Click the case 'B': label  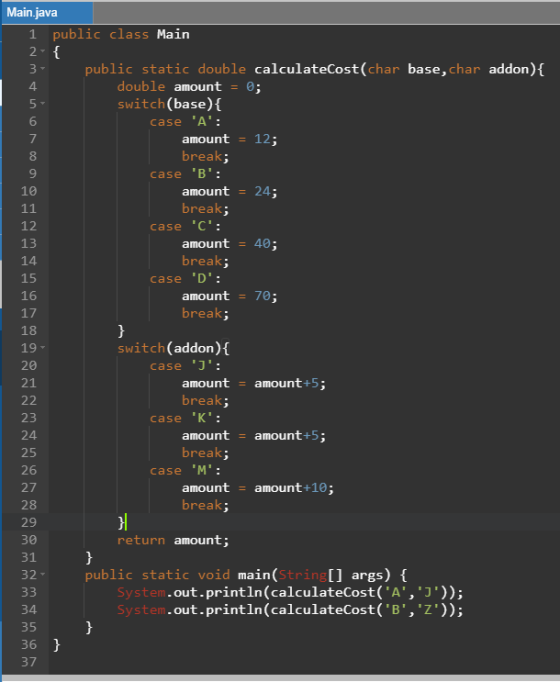click(x=185, y=174)
